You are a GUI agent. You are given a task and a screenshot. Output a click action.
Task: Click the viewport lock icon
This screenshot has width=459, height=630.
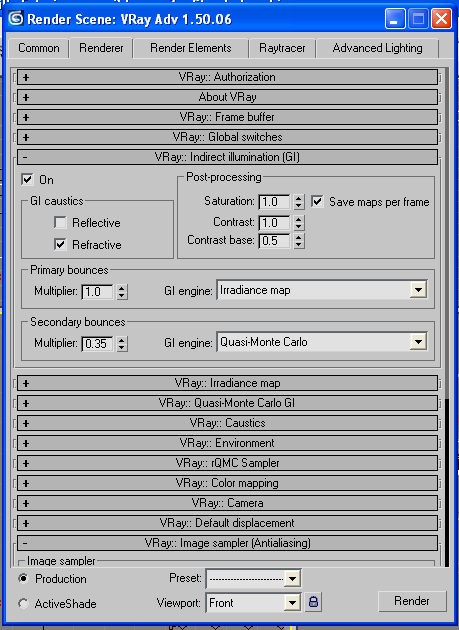point(314,602)
